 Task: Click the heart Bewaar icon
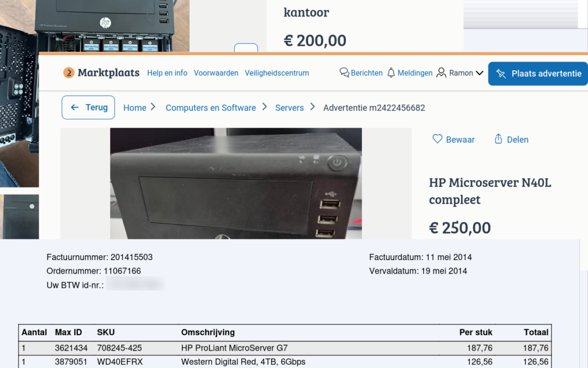coord(437,139)
